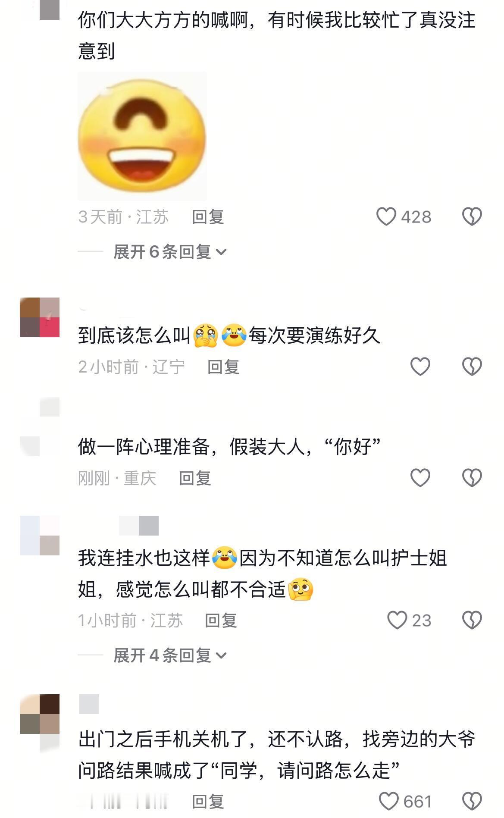Dislike the Liaoning comment from 2 hours ago
The width and height of the screenshot is (504, 818).
472,367
